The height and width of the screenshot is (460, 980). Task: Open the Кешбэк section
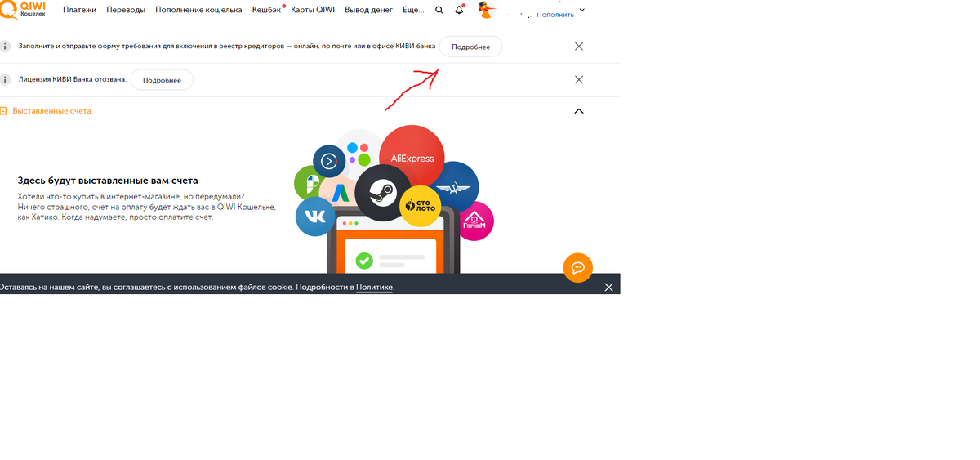(x=266, y=11)
